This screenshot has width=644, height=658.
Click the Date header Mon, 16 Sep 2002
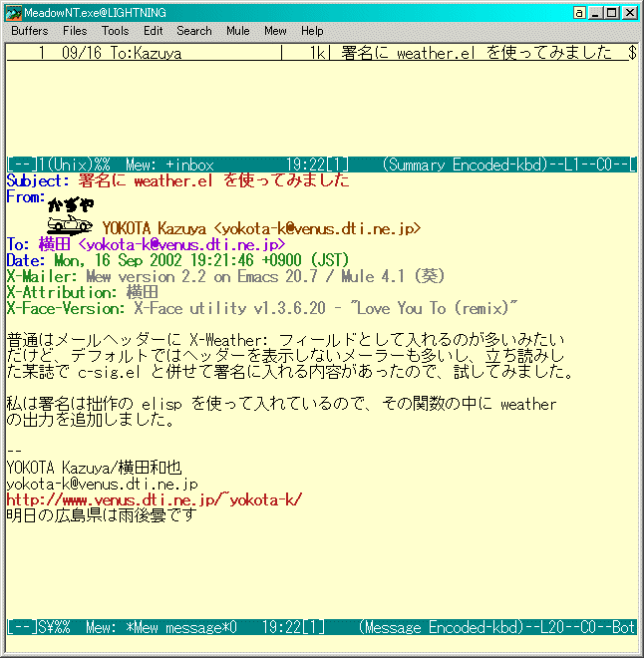pyautogui.click(x=177, y=260)
